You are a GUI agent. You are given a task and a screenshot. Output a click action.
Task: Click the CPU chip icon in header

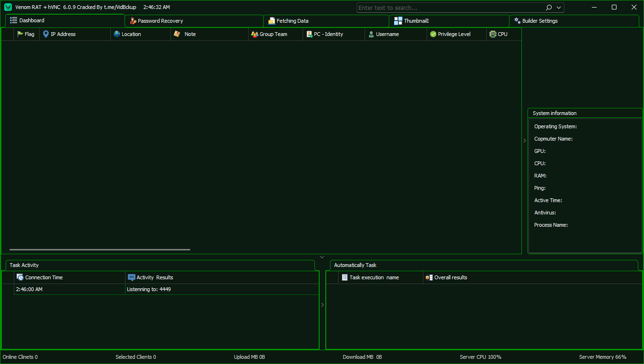click(x=493, y=34)
